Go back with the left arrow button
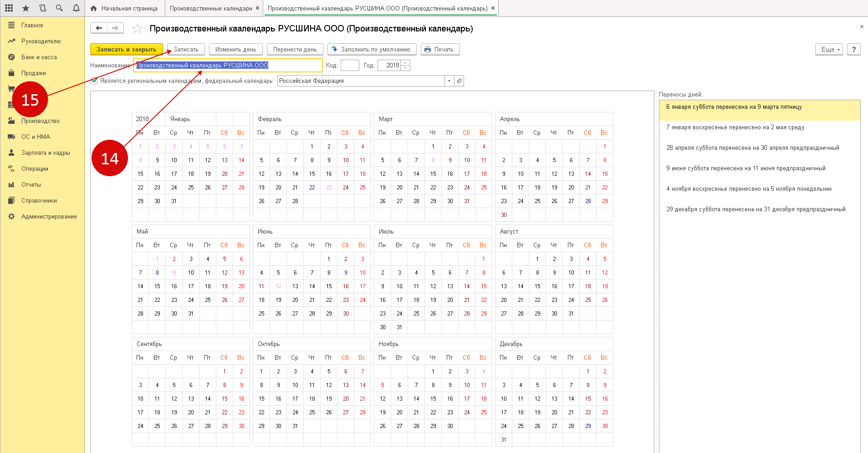 tap(99, 28)
